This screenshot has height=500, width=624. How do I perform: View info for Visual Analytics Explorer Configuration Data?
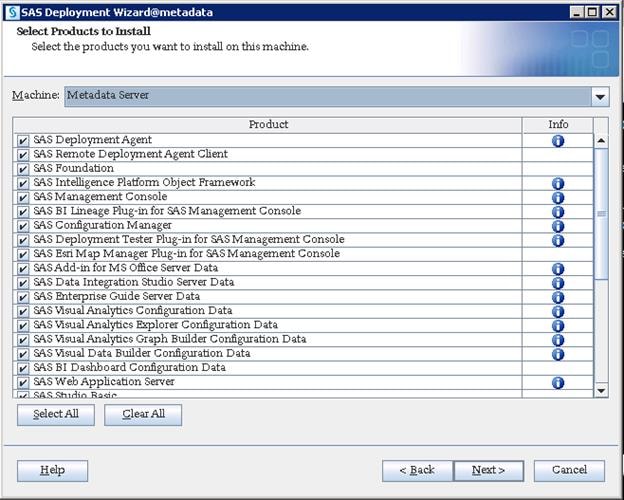click(558, 326)
